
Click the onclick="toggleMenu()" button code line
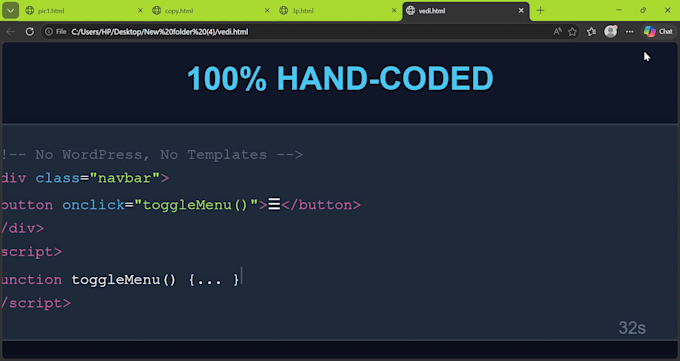[x=181, y=205]
